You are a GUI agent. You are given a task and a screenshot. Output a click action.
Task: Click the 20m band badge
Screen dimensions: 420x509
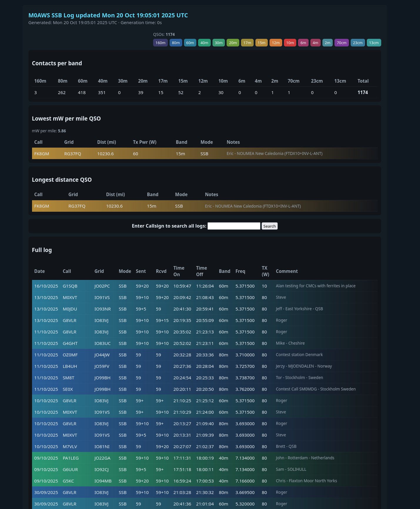(x=233, y=43)
